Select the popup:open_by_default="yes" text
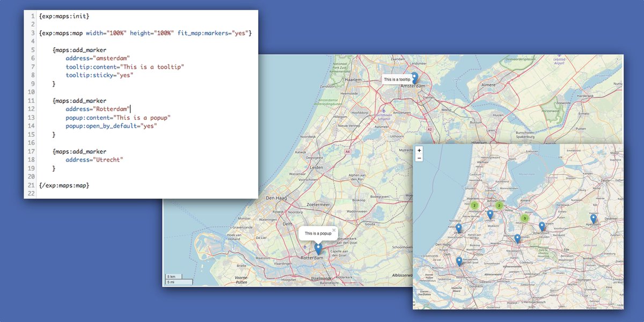Image resolution: width=644 pixels, height=322 pixels. pos(112,126)
